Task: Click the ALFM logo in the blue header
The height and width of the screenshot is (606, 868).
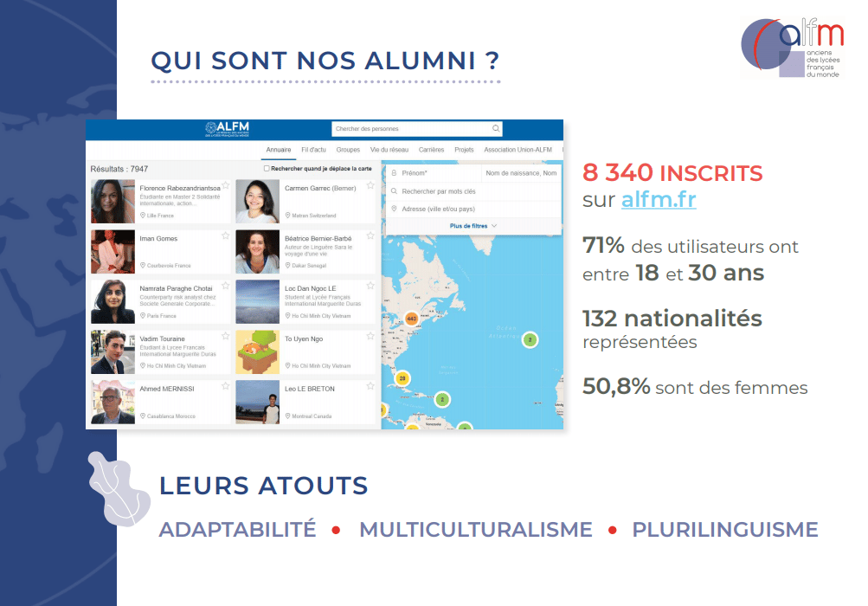Action: point(227,129)
